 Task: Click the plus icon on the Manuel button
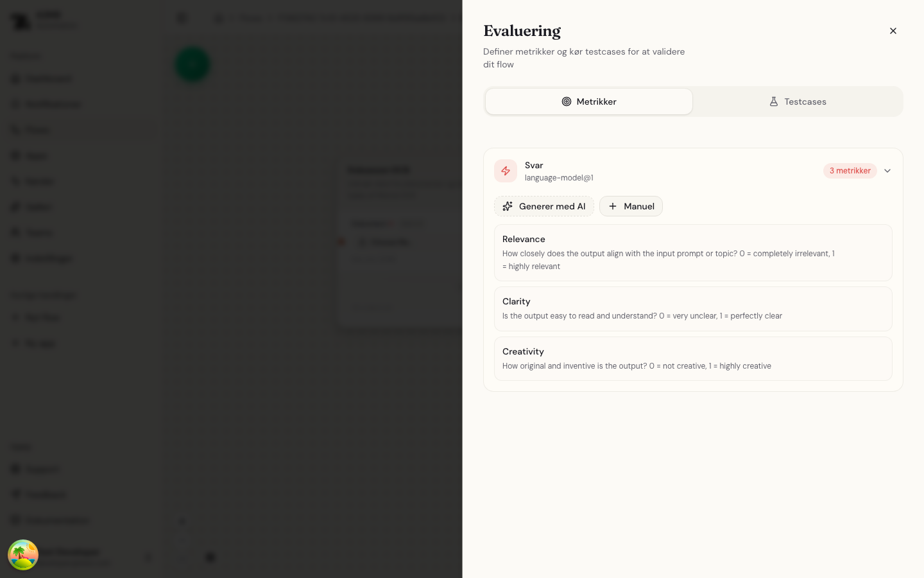pyautogui.click(x=613, y=206)
